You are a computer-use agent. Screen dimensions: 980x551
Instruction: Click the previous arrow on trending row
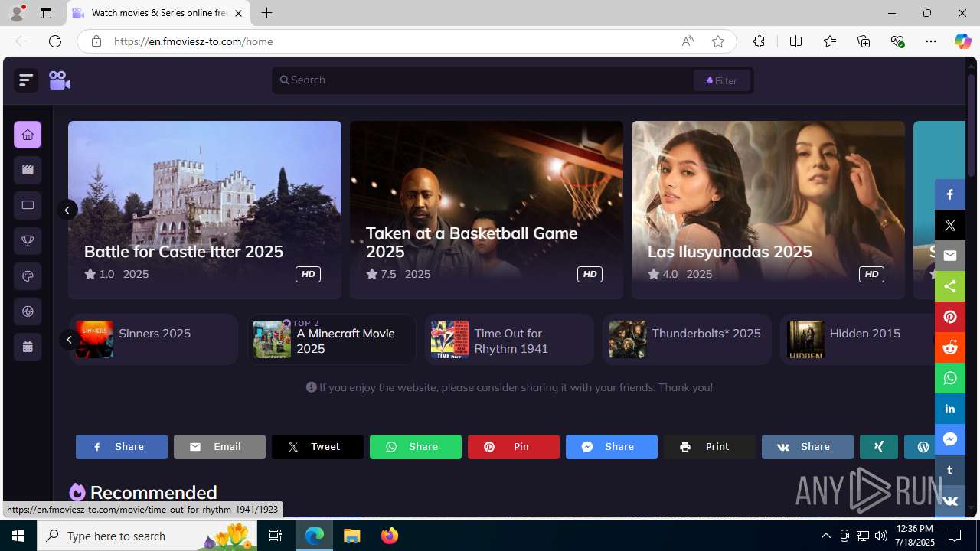(69, 339)
